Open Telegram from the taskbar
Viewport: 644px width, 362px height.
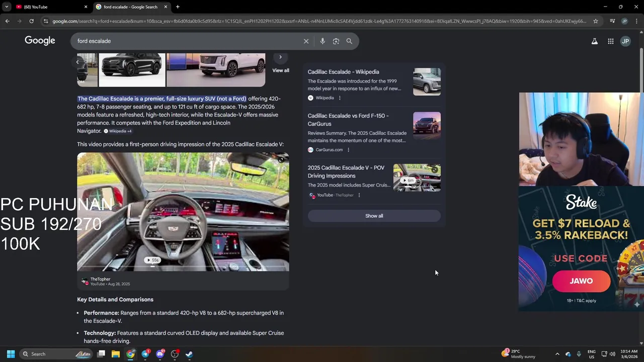(x=145, y=354)
